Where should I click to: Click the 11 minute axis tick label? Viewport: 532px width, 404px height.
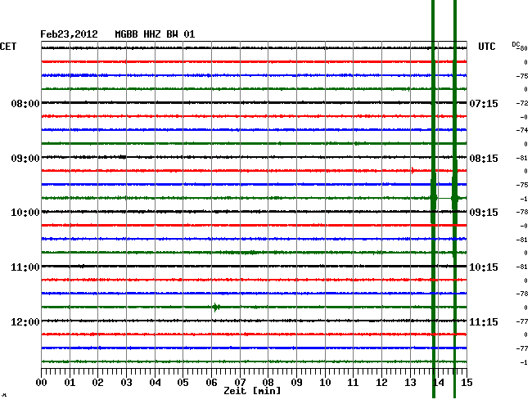coord(354,383)
